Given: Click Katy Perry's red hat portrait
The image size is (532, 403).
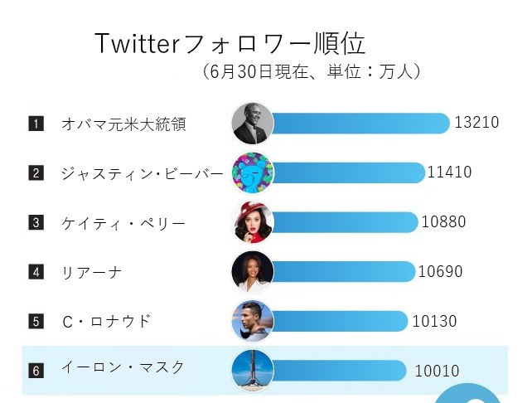Looking at the screenshot, I should click(253, 222).
